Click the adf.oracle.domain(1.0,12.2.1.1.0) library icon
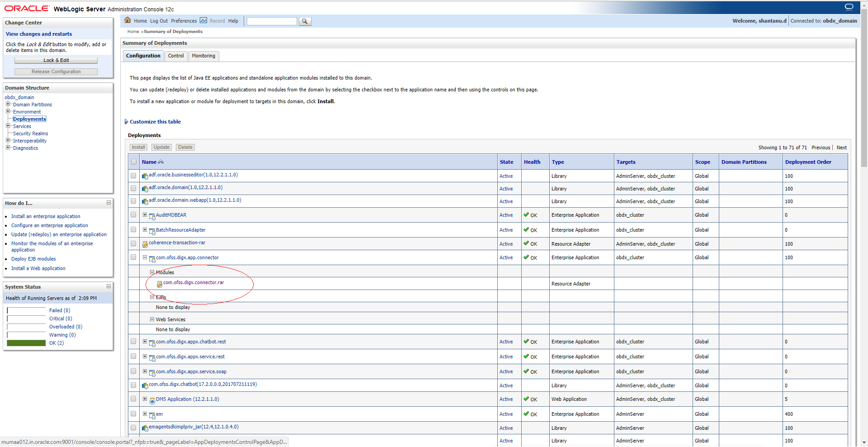The height and width of the screenshot is (447, 868). [x=145, y=189]
